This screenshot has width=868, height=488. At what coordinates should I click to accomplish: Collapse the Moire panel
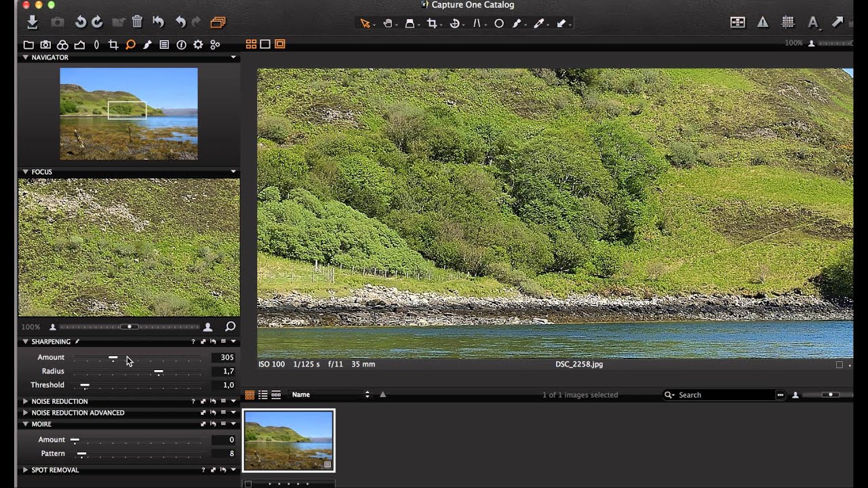pyautogui.click(x=25, y=424)
